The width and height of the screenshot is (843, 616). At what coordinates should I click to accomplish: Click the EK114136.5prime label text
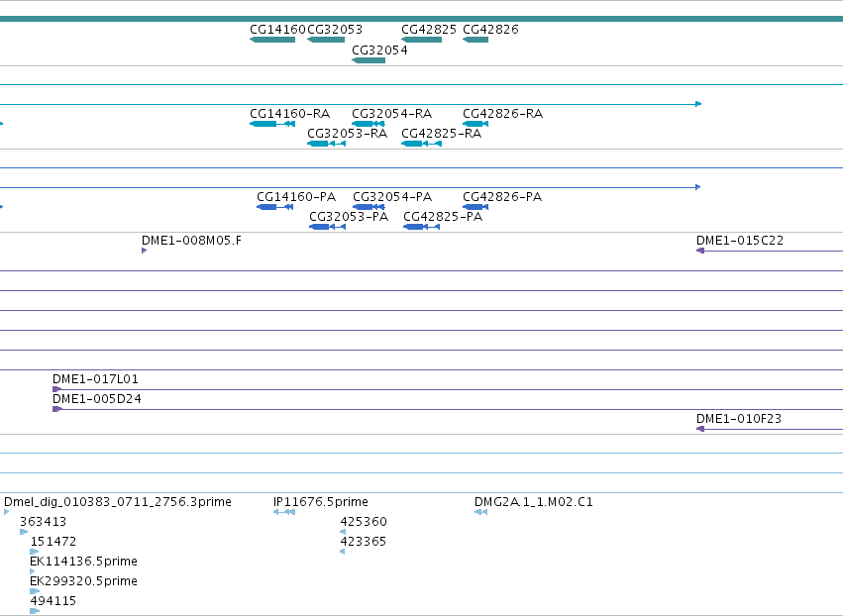84,562
